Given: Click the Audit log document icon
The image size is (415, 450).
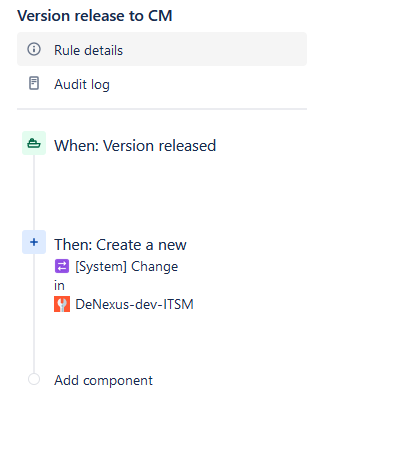Looking at the screenshot, I should click(x=34, y=83).
